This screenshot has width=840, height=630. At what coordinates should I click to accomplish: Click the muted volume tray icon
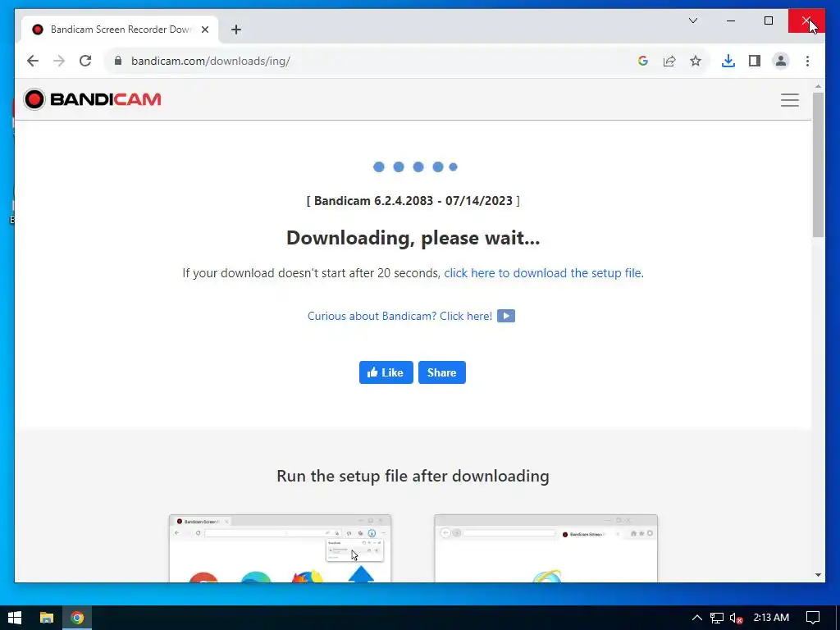[x=736, y=618]
